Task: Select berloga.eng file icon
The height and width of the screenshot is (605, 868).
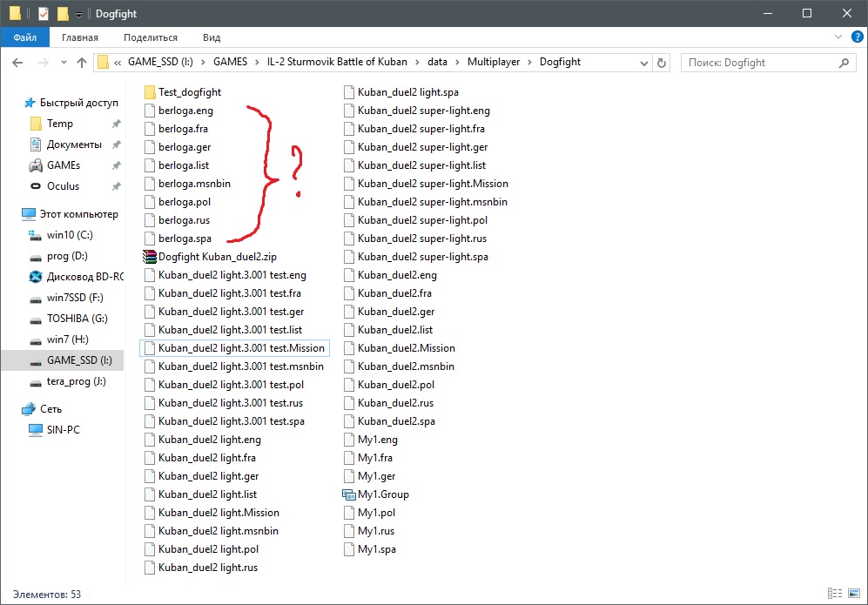Action: 150,111
